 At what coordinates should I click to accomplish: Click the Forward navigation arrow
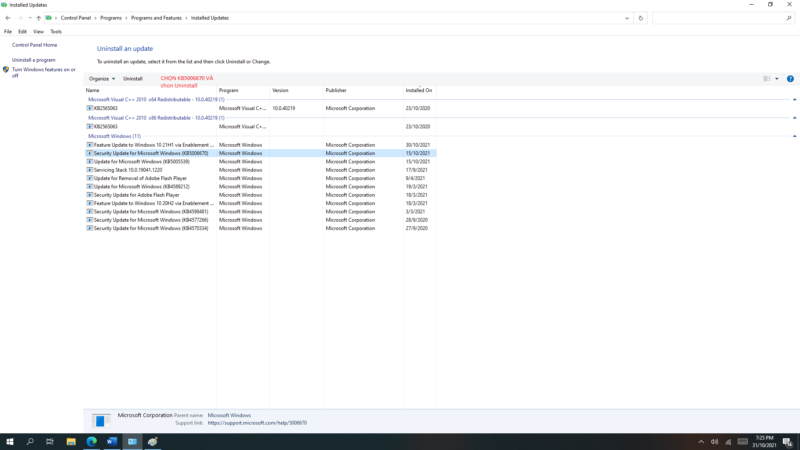coord(20,18)
